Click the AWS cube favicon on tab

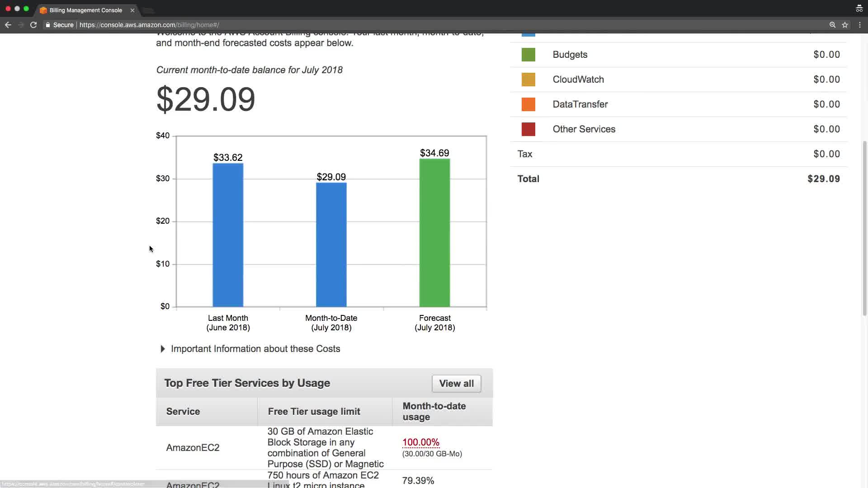pyautogui.click(x=43, y=10)
